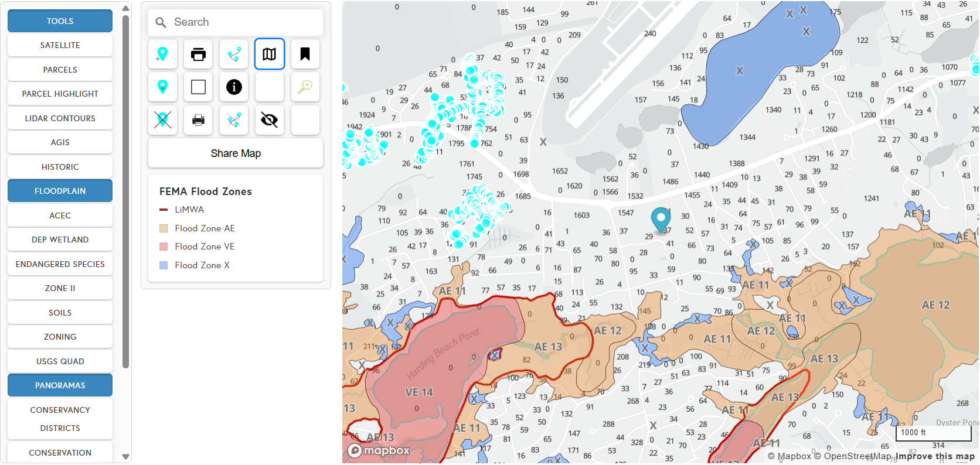Click the Improve this map link
This screenshot has width=980, height=465.
[x=935, y=456]
